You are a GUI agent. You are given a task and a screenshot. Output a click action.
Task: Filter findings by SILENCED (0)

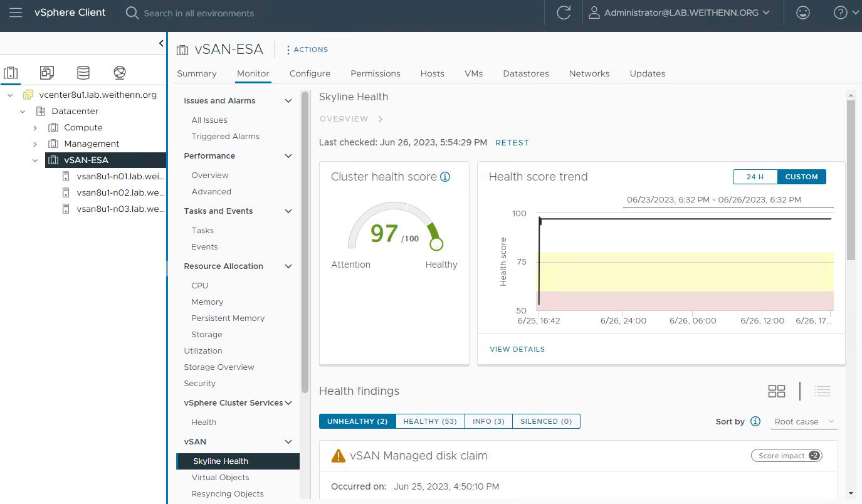click(546, 421)
